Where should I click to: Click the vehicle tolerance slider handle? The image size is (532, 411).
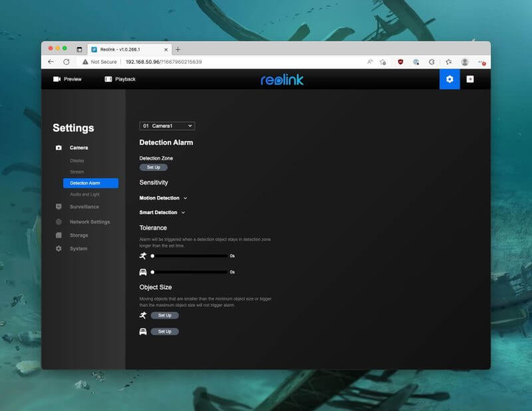[153, 272]
